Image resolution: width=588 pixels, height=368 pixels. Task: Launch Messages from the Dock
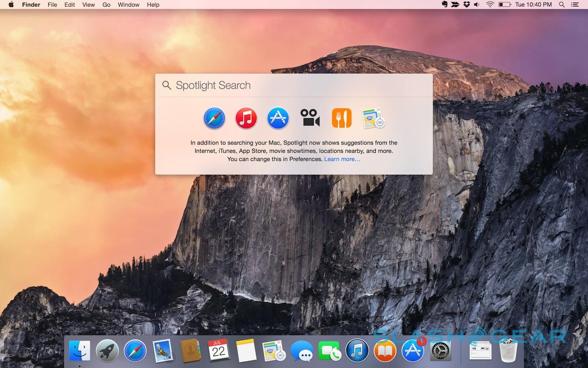pos(301,352)
